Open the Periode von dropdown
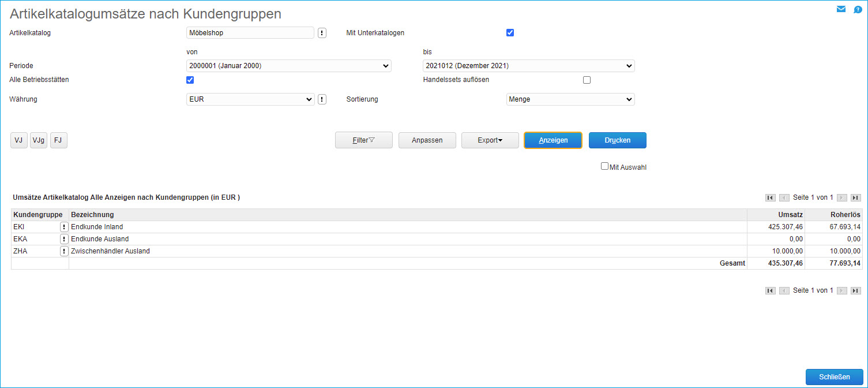Screen dimensions: 868x388 pyautogui.click(x=289, y=66)
